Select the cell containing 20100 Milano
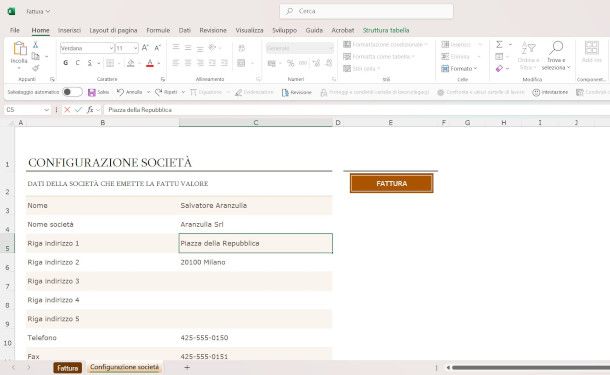 [256, 262]
